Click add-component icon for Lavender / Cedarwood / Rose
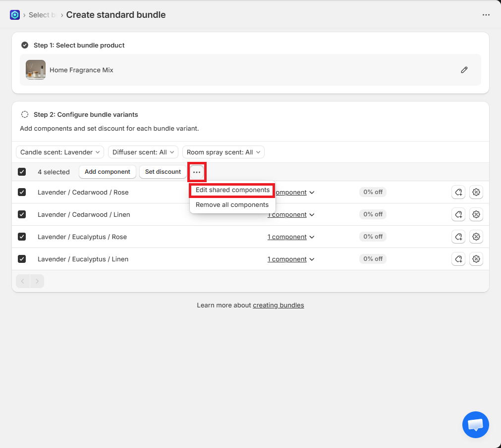501x448 pixels. [x=458, y=192]
